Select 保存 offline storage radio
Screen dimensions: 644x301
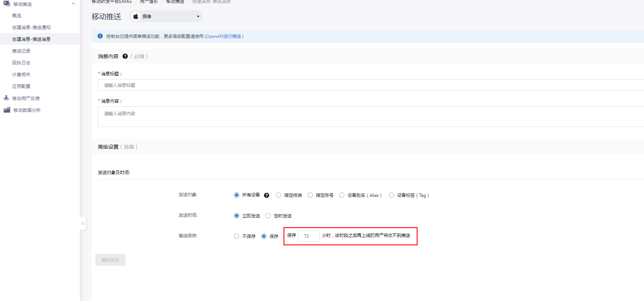[x=264, y=236]
